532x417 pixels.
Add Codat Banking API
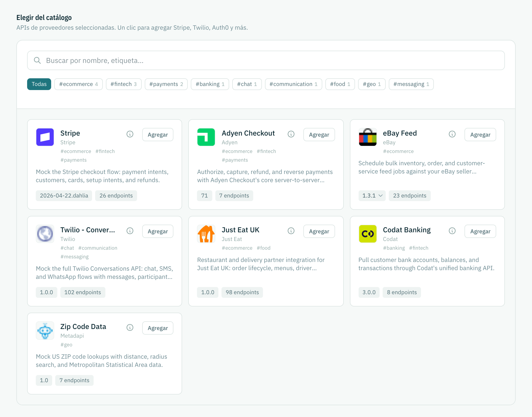click(480, 231)
